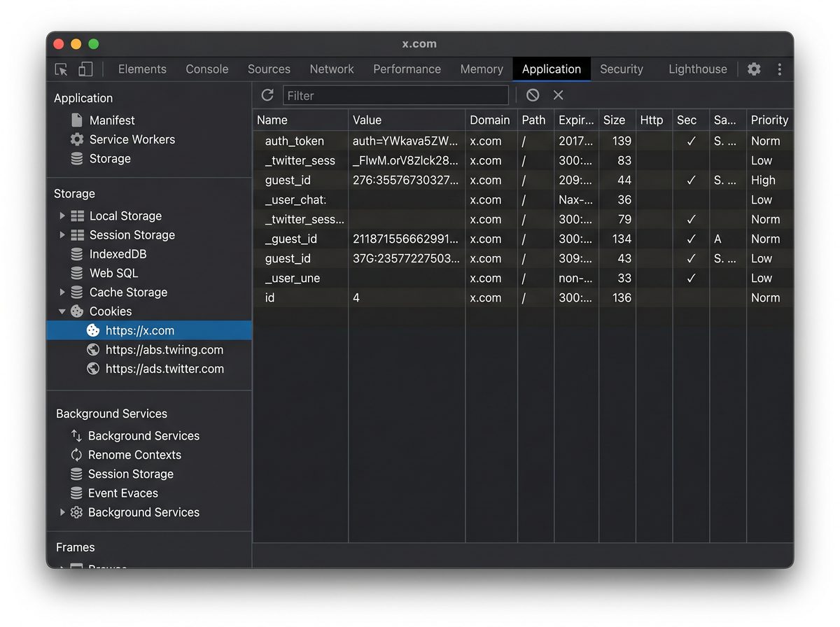Open Background Services with the gear icon
The height and width of the screenshot is (627, 840).
[143, 512]
